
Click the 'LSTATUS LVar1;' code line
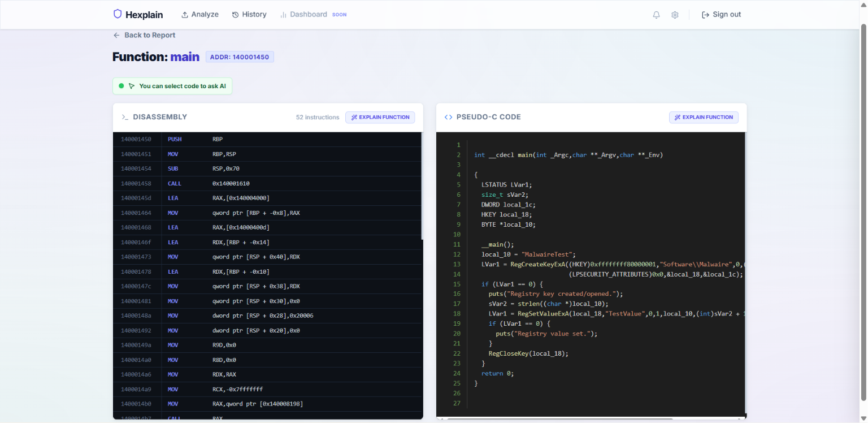pos(507,184)
